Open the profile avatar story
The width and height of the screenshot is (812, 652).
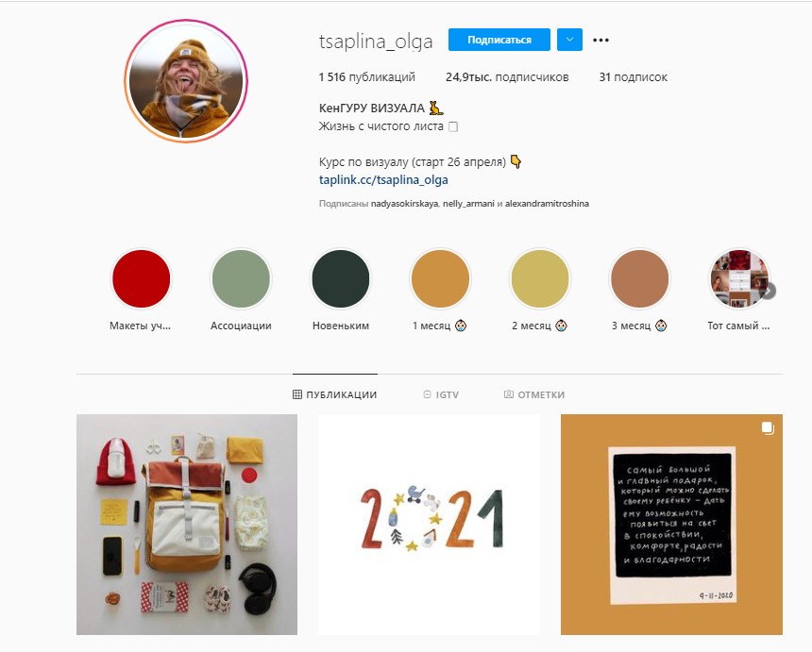point(186,81)
